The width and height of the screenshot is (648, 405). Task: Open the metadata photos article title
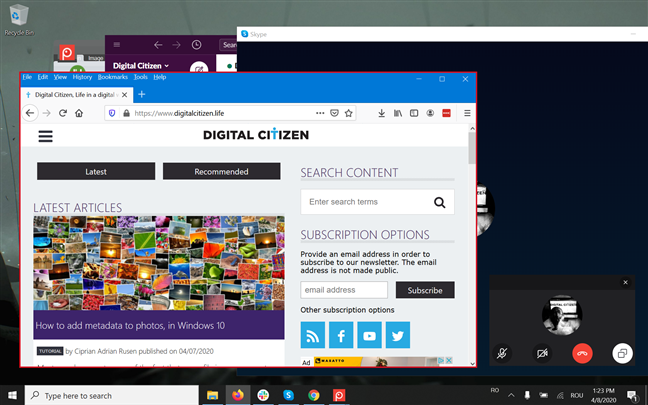click(130, 326)
